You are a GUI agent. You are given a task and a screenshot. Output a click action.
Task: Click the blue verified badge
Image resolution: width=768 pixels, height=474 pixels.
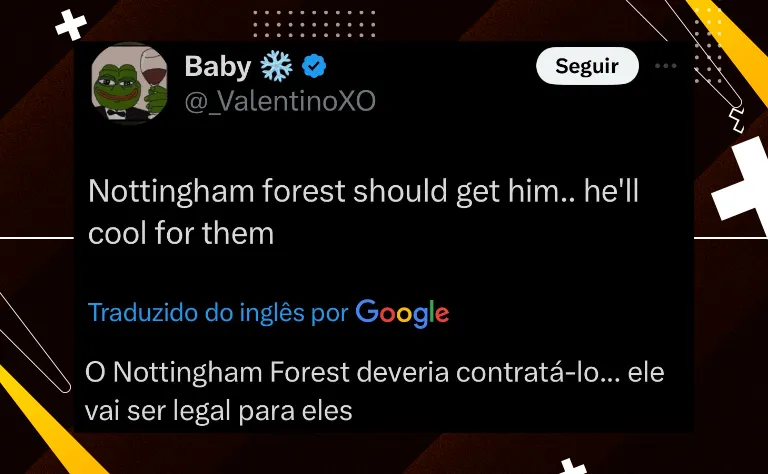click(x=314, y=66)
